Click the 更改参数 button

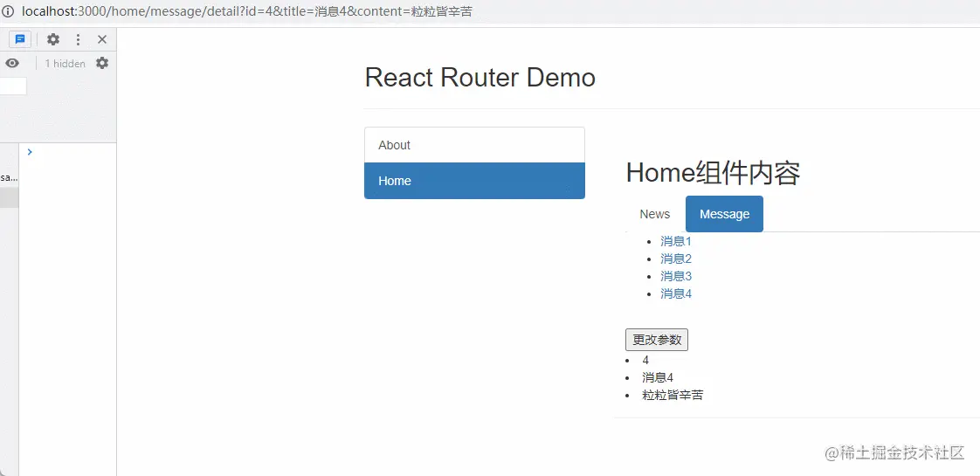tap(657, 340)
